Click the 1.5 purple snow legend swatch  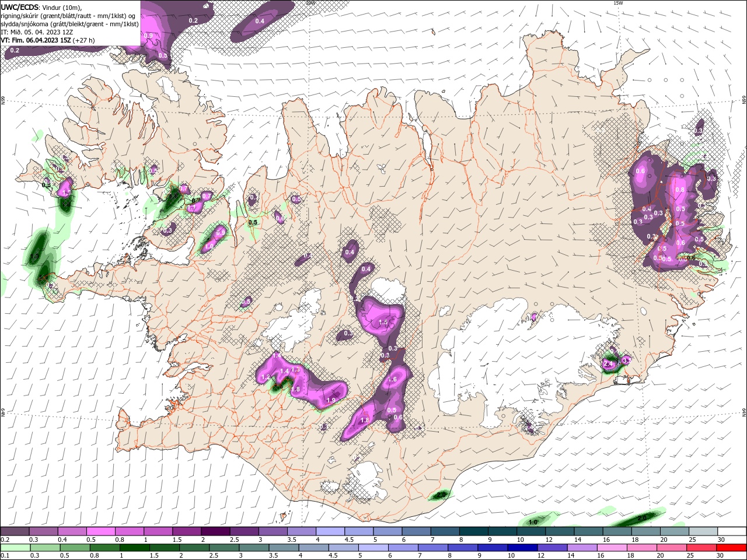(187, 531)
